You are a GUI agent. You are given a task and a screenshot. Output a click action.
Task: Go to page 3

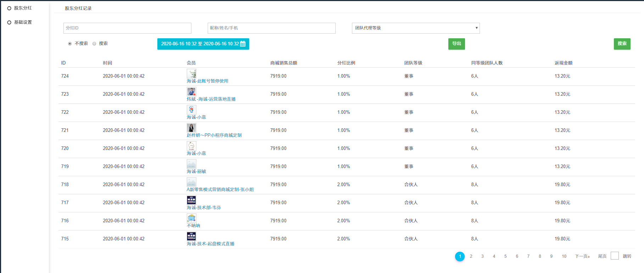click(482, 256)
